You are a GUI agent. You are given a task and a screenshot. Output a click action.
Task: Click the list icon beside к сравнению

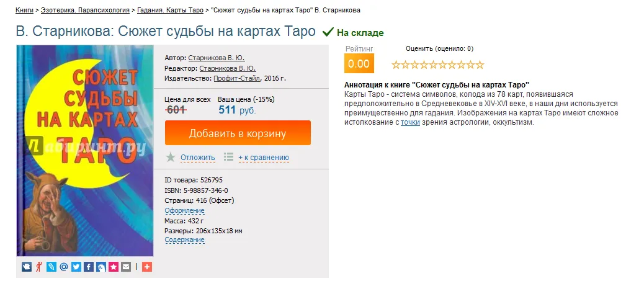(228, 157)
